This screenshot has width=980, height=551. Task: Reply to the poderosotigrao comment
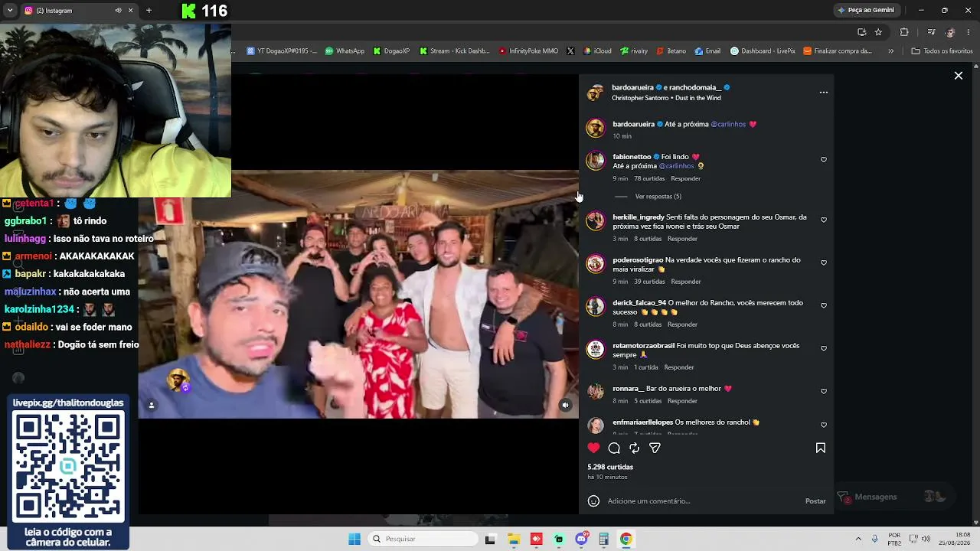click(x=686, y=282)
